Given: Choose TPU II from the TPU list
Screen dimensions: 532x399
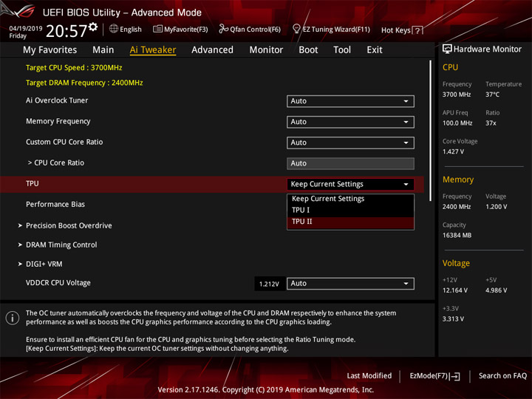Looking at the screenshot, I should point(350,222).
